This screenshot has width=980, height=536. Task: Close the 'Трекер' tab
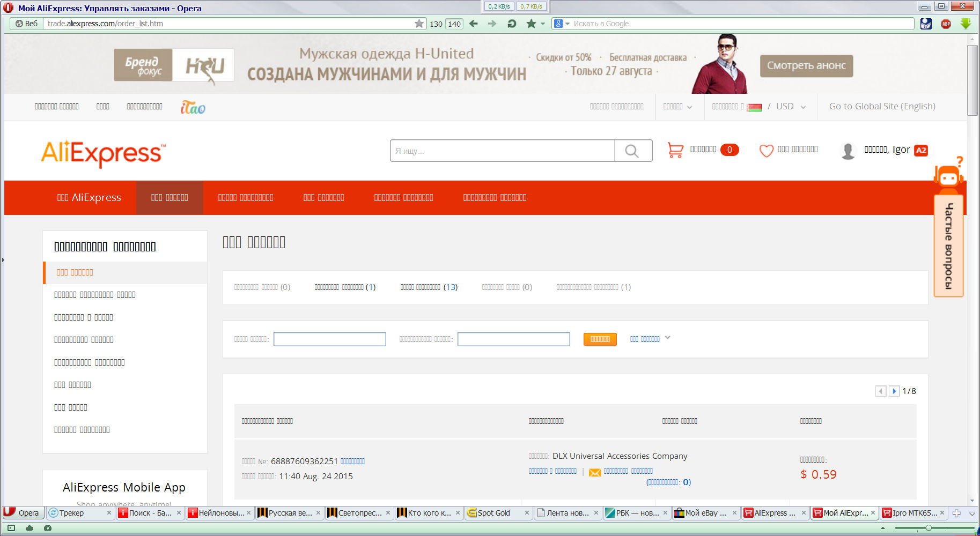[109, 513]
